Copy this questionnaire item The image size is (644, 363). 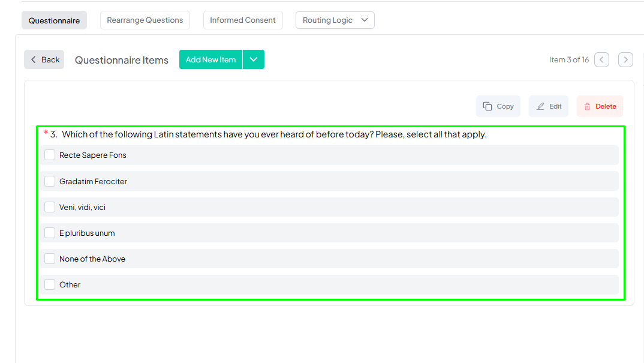point(498,106)
